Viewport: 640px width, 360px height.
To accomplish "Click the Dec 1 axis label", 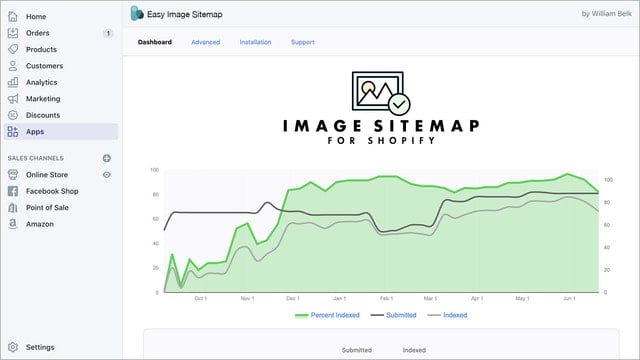I will pyautogui.click(x=293, y=298).
